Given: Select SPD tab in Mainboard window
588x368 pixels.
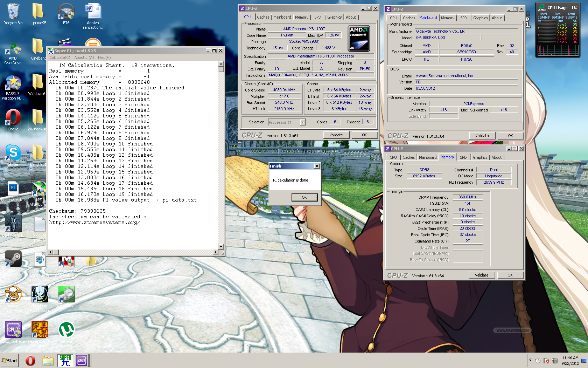Looking at the screenshot, I should click(x=464, y=18).
